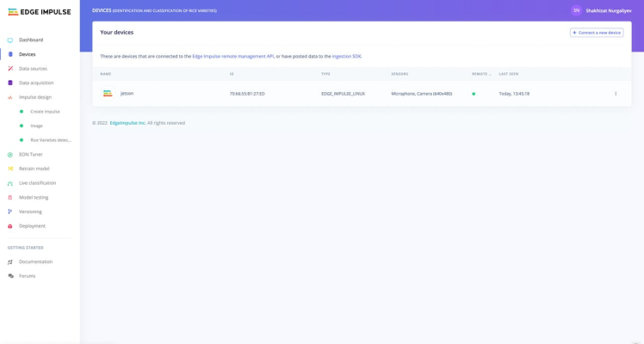
Task: Click the green remote management status dot
Action: 474,94
